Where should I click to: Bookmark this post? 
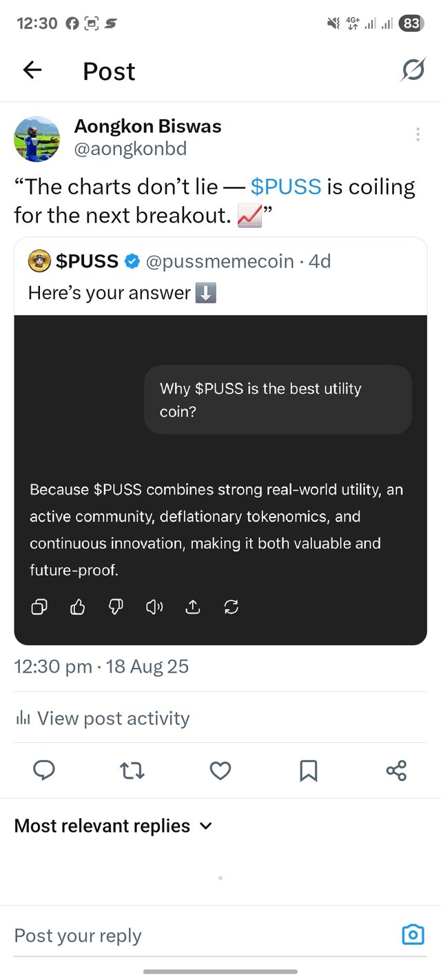tap(308, 770)
